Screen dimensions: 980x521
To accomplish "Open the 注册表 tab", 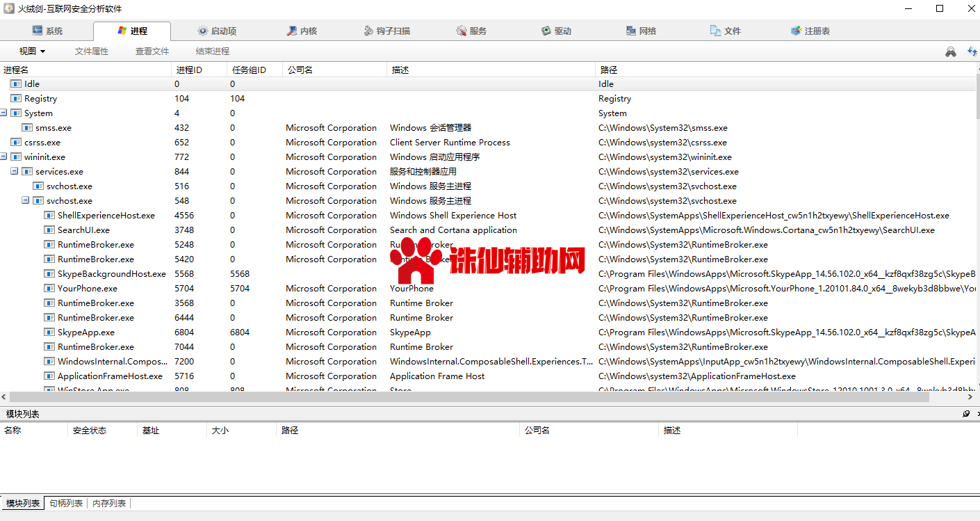I will pos(810,31).
